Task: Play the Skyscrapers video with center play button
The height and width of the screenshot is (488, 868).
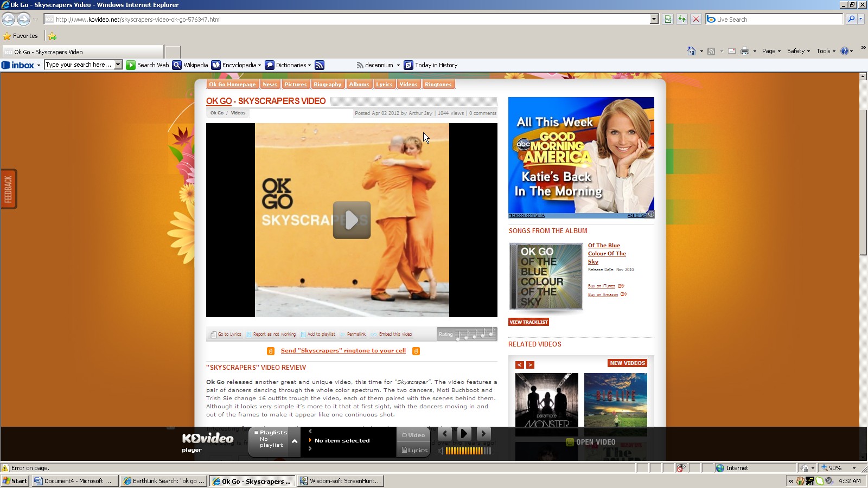Action: pos(352,220)
